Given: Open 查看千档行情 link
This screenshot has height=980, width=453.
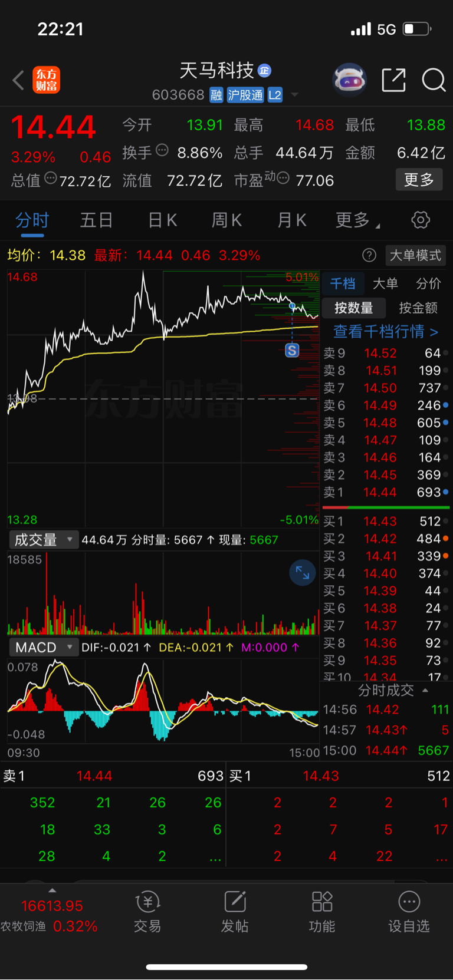Looking at the screenshot, I should coord(386,332).
